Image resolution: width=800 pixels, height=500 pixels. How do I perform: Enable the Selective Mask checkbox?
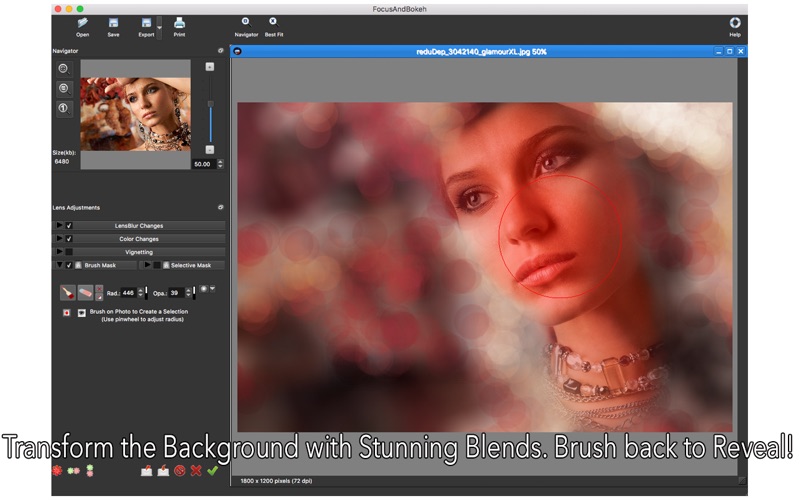point(157,265)
